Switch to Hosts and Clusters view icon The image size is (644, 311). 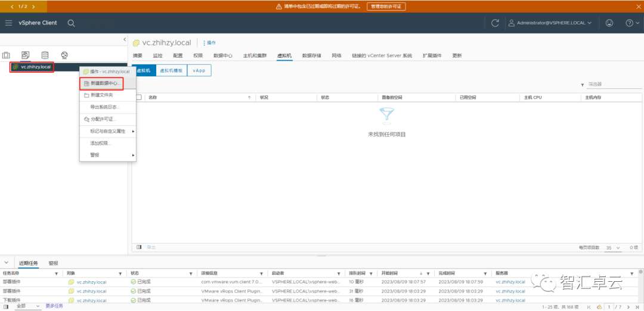click(6, 55)
